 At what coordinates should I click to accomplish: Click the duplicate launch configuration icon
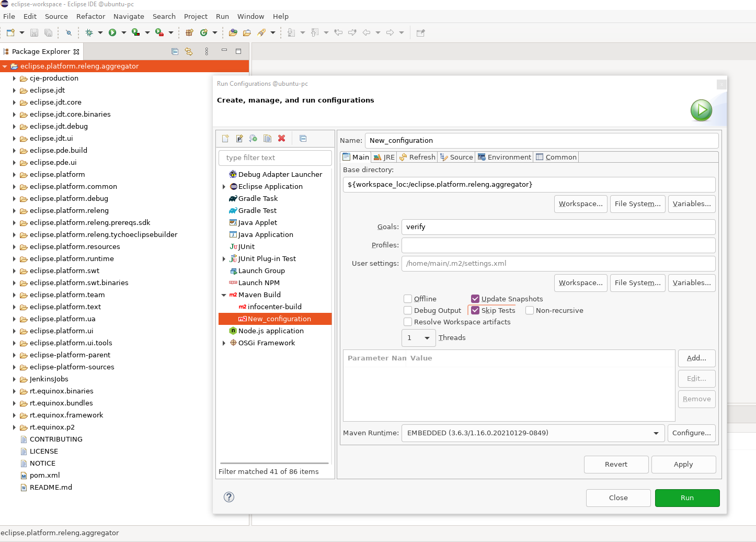(267, 139)
